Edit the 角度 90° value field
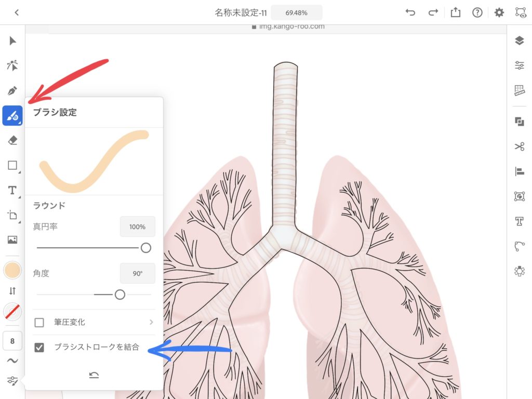The width and height of the screenshot is (532, 399). (137, 273)
